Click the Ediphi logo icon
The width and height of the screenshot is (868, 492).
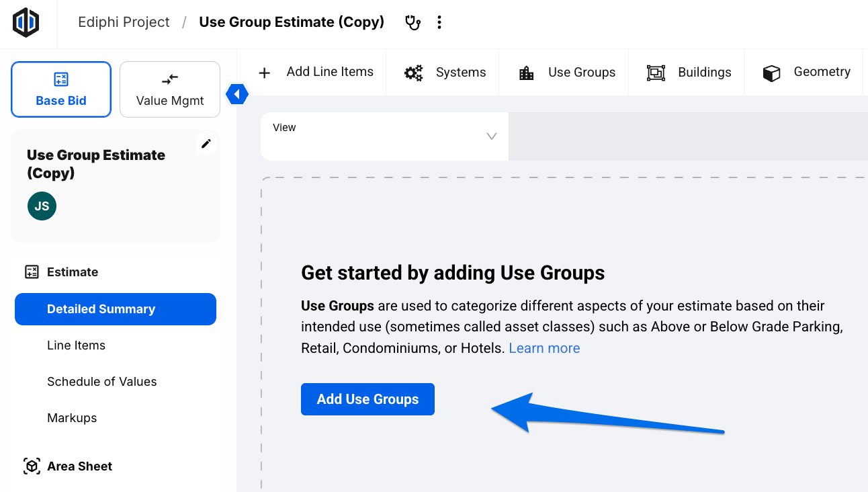tap(26, 22)
